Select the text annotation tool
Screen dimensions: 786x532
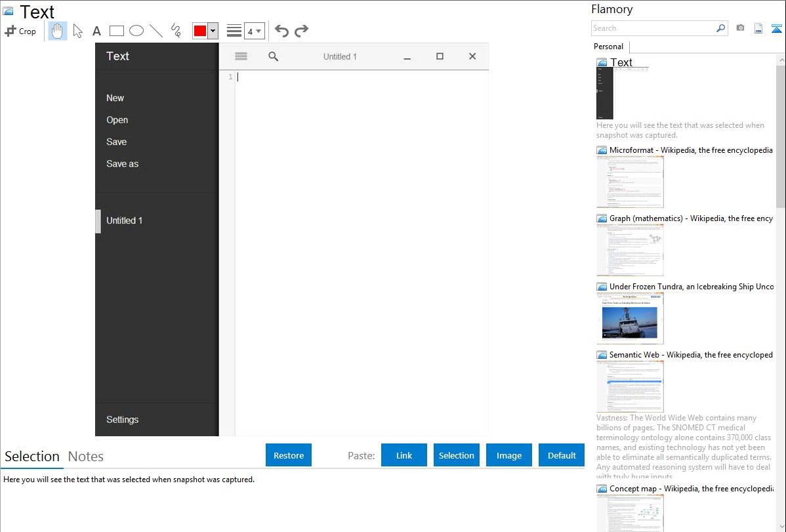click(96, 31)
